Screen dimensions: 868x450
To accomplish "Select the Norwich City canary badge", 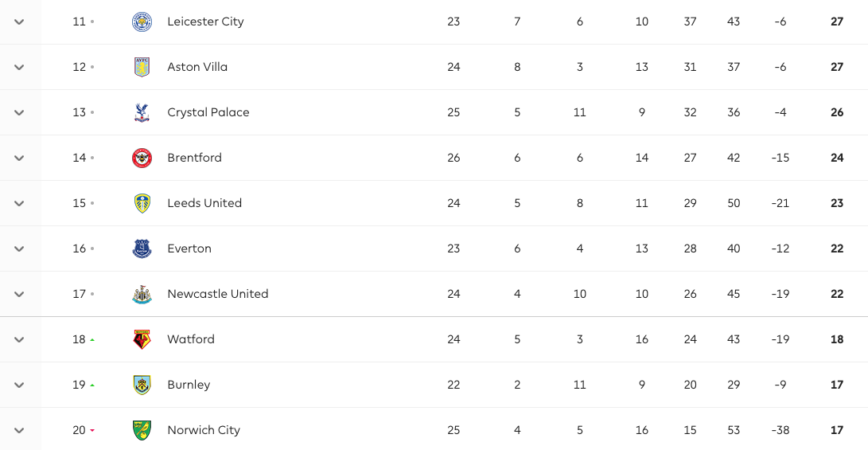I will coord(142,431).
